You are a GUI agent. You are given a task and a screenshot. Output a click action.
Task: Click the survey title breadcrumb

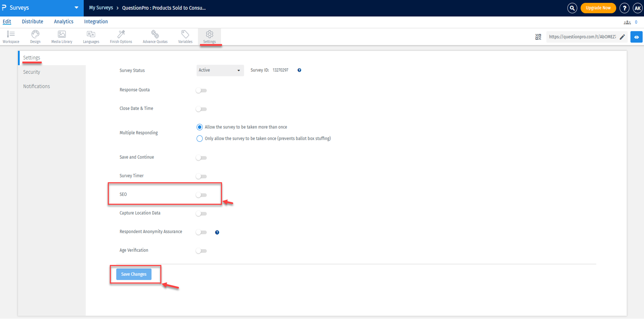[164, 8]
